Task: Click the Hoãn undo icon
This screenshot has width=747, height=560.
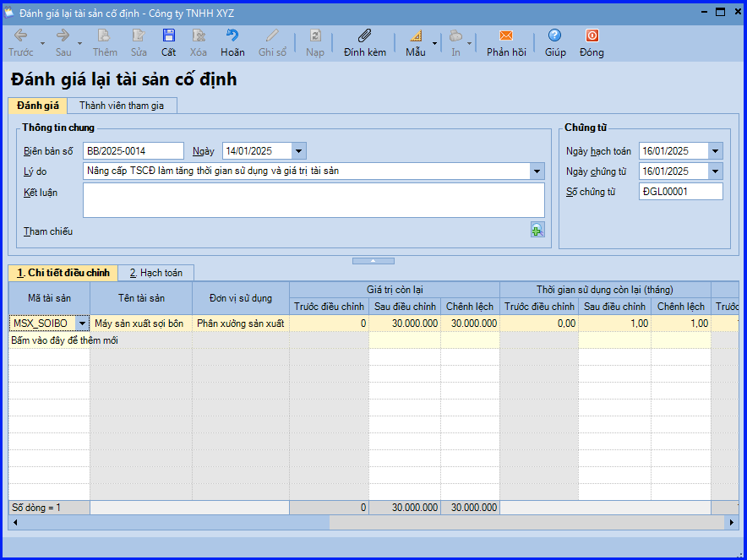Action: (232, 42)
